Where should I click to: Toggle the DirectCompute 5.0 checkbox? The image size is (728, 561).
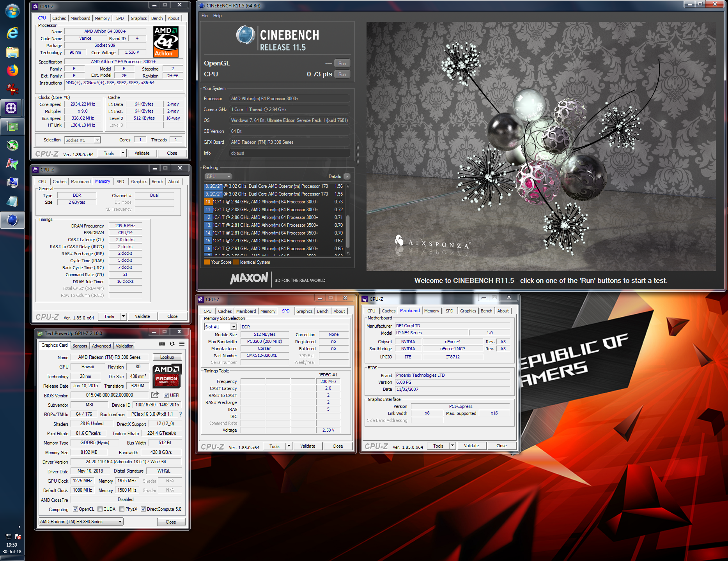(143, 509)
